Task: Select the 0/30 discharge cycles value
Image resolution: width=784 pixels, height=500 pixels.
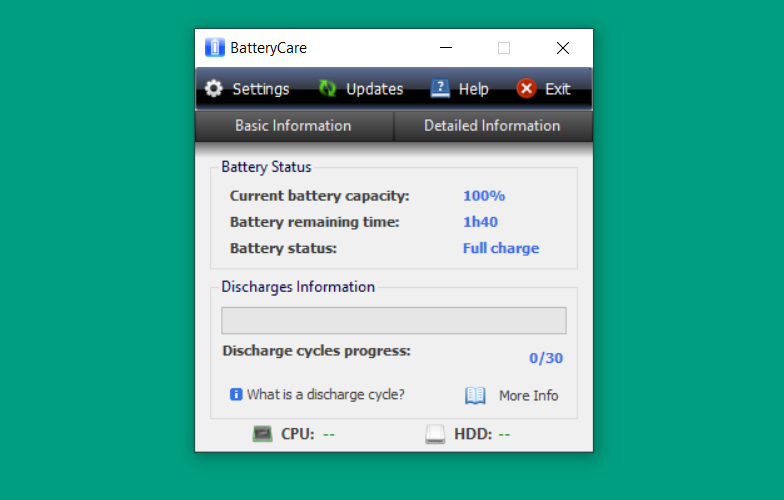Action: [x=546, y=358]
